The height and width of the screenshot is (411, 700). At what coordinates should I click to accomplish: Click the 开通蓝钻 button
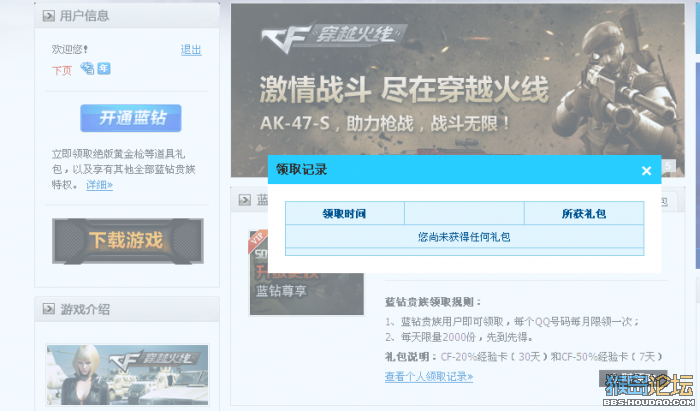(x=131, y=118)
